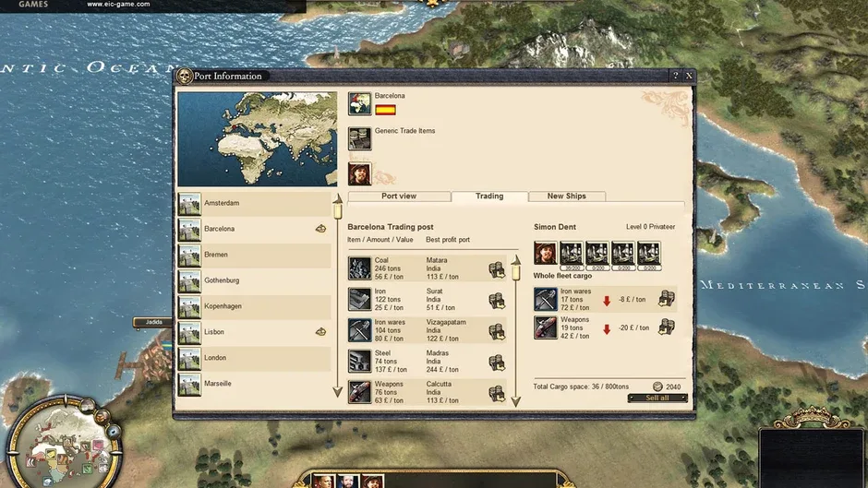
Task: Click Weapons musket icon in trading post list
Action: pos(359,392)
